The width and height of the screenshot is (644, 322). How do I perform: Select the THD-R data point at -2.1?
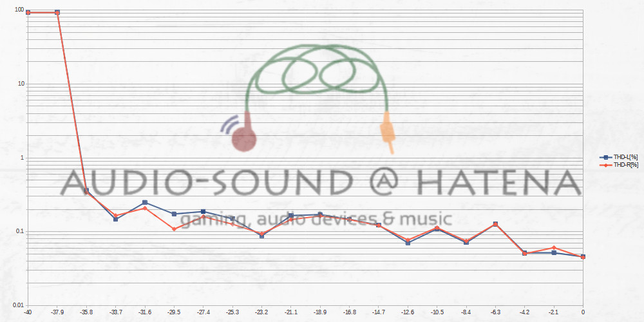pyautogui.click(x=554, y=248)
